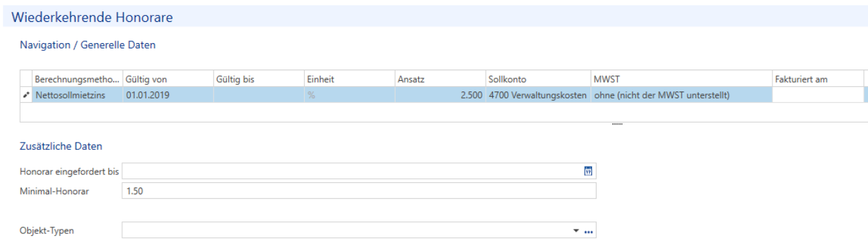Click the date cell 01.01.2019
Viewport: 868px width, 242px height.
tap(168, 95)
